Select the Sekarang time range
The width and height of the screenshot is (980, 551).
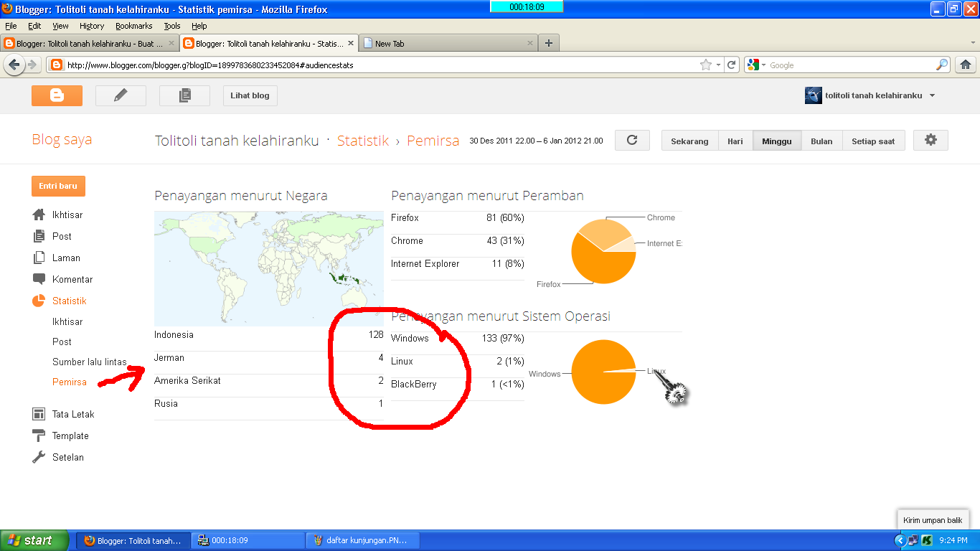click(689, 141)
